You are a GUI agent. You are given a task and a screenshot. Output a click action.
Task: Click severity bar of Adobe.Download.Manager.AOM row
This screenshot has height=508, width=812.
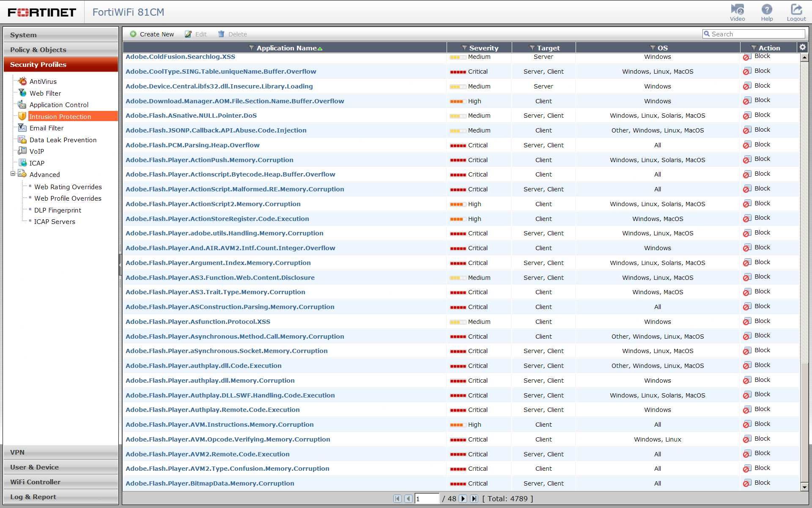pos(458,101)
